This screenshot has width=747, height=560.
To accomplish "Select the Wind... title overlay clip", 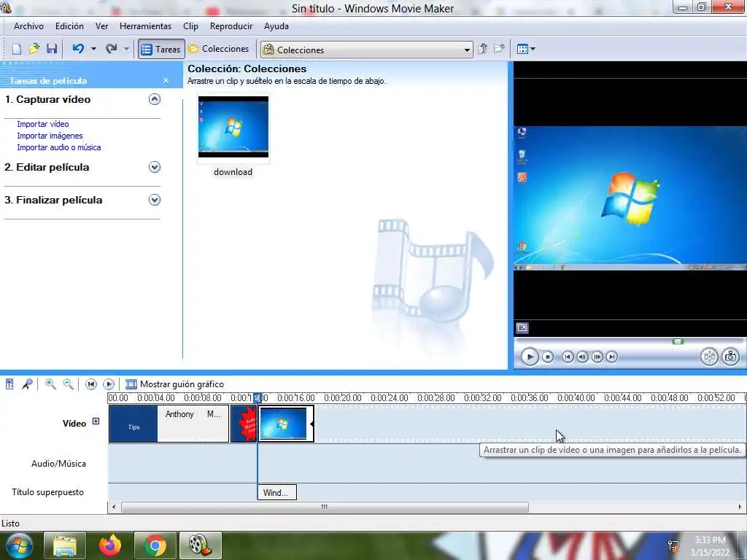I will 276,492.
